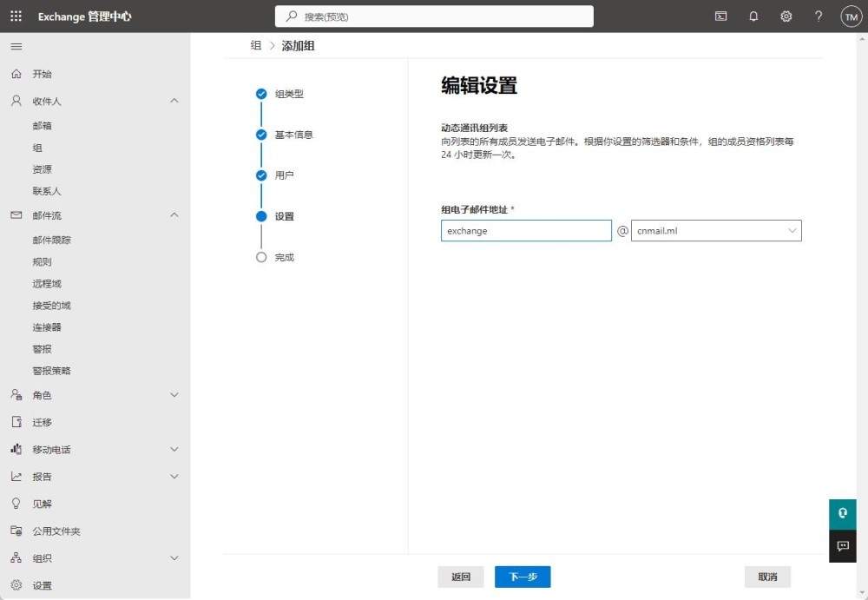
Task: Select 邮箱 in the sidebar
Action: (43, 126)
